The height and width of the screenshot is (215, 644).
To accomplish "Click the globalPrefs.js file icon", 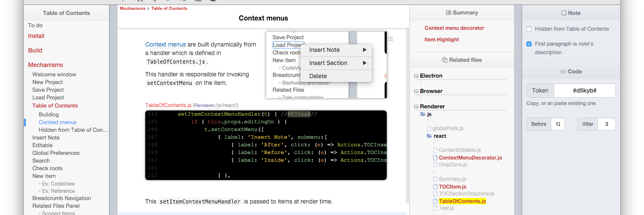I will click(429, 128).
